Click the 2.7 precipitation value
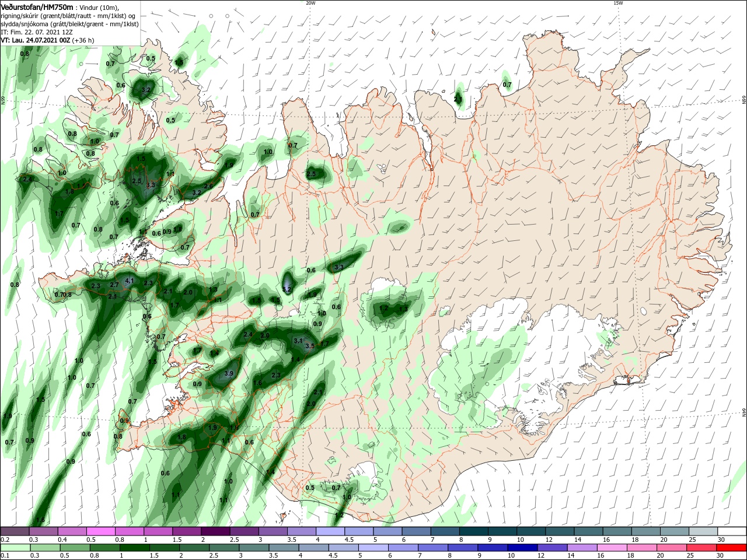 click(114, 285)
